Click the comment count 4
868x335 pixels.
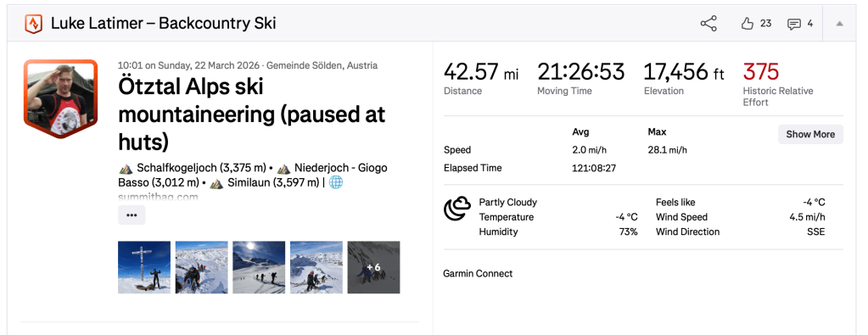click(809, 23)
